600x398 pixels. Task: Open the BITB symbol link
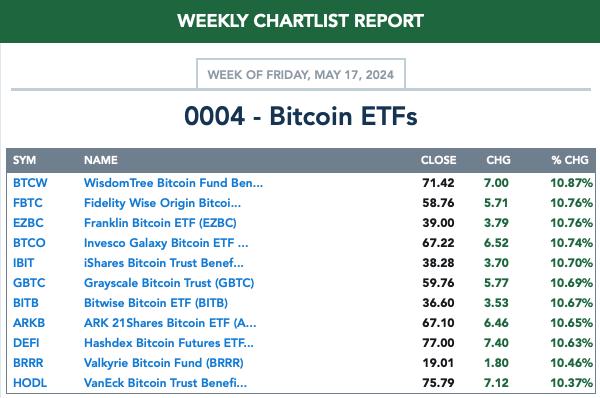click(26, 303)
